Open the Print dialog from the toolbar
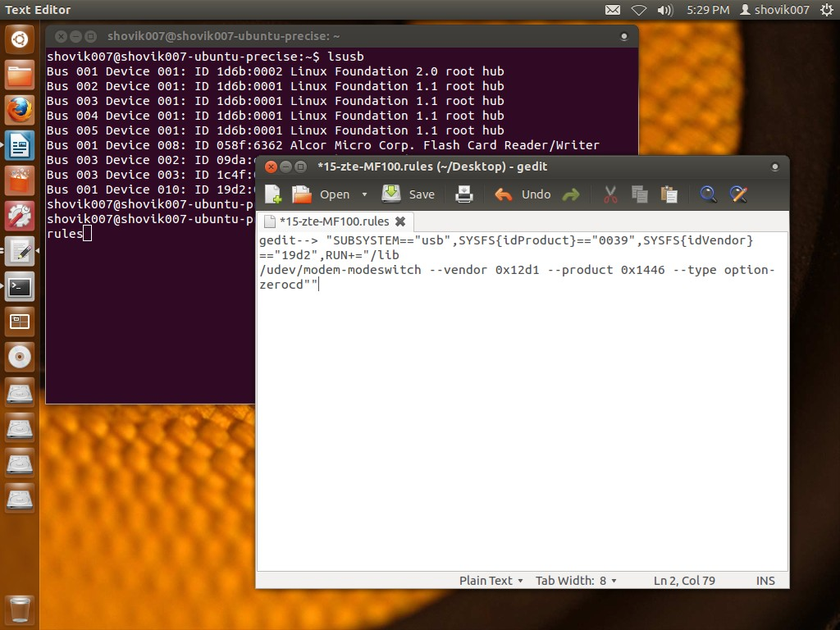The image size is (840, 630). (x=463, y=194)
